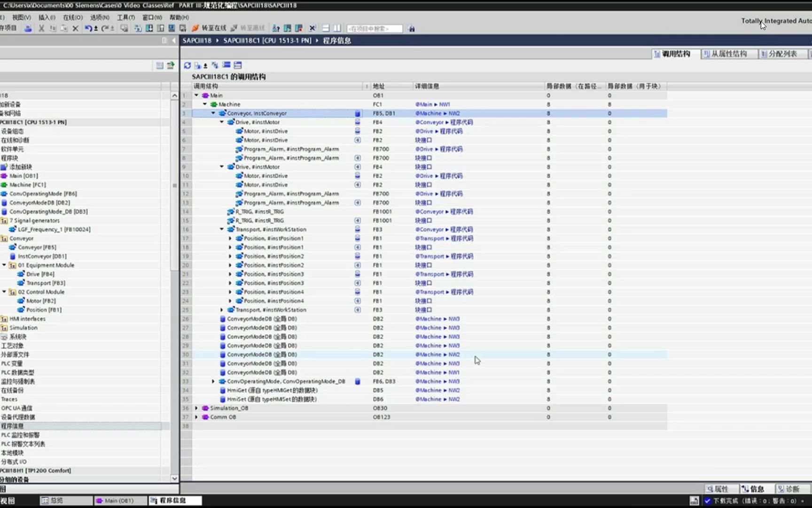
Task: Click the Paste icon in the toolbar
Action: pyautogui.click(x=64, y=28)
